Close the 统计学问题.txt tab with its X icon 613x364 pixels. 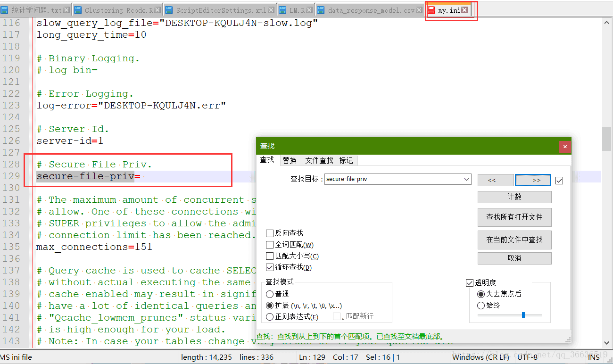[66, 10]
